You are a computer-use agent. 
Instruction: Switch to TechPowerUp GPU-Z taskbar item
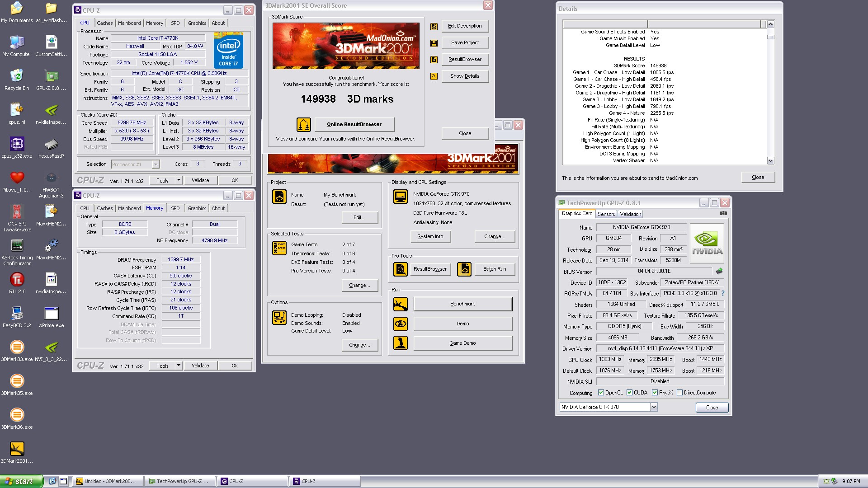[x=180, y=481]
